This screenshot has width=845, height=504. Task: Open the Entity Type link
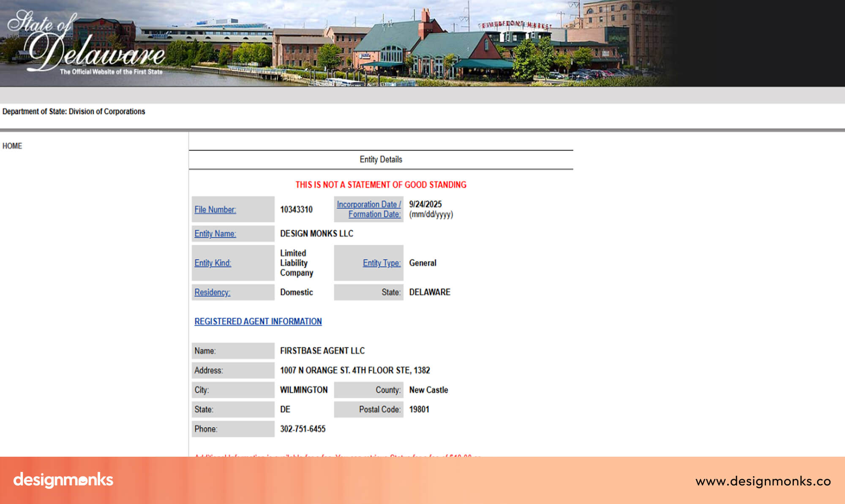[x=381, y=263]
